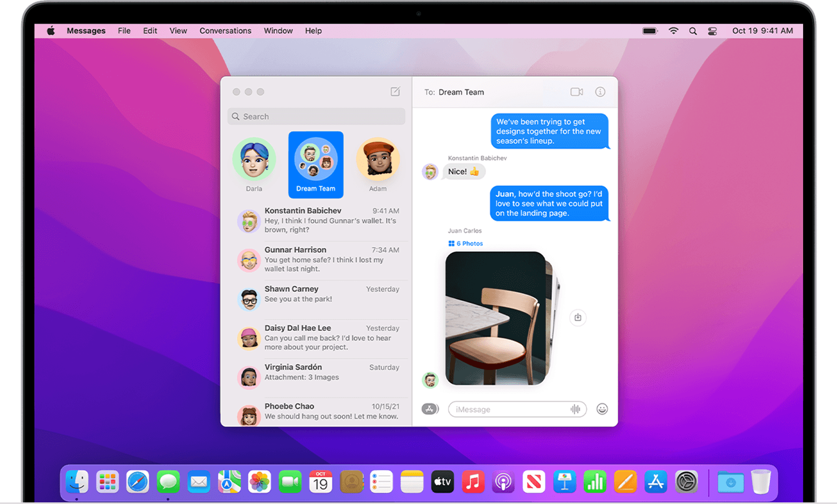
Task: Open the Apple menu
Action: 50,31
